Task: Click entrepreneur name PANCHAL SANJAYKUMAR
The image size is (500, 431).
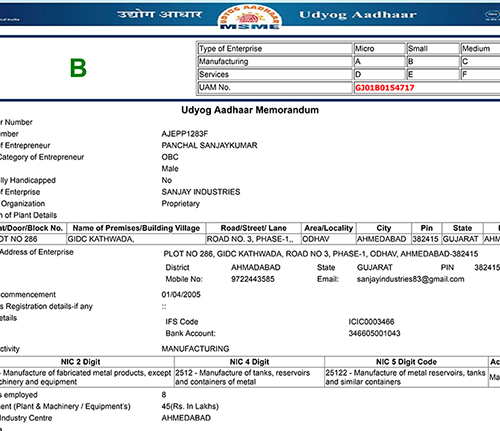Action: click(209, 146)
